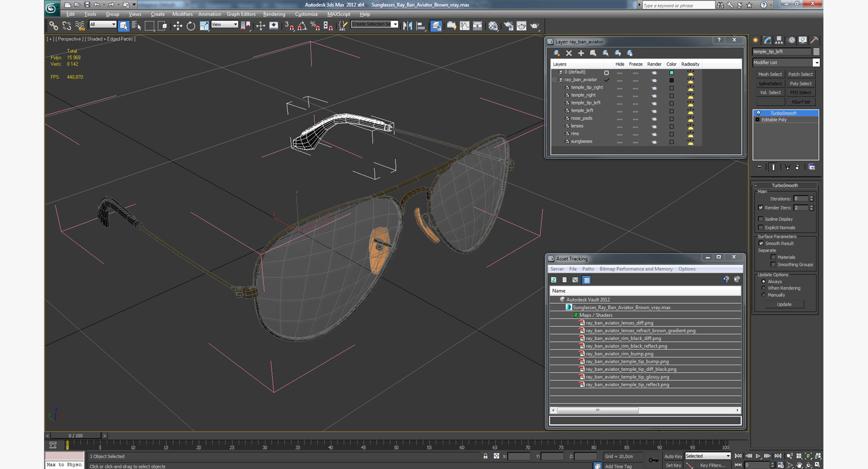Open the Modifier List dropdown
This screenshot has width=868, height=469.
[x=816, y=63]
